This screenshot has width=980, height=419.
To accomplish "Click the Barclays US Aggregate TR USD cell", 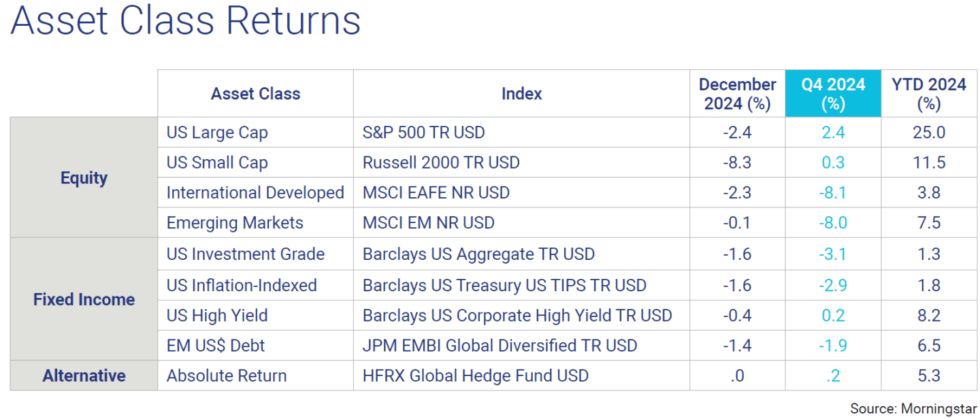I will click(478, 254).
